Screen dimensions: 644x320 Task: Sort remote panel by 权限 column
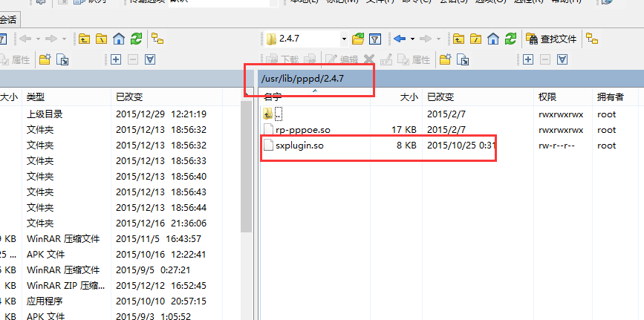point(563,97)
